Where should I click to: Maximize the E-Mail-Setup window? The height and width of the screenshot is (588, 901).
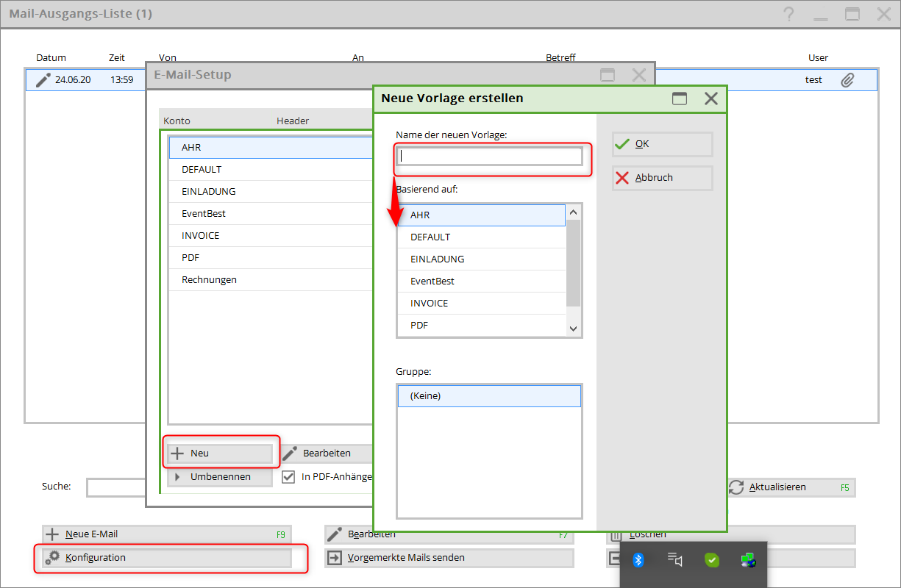[608, 75]
